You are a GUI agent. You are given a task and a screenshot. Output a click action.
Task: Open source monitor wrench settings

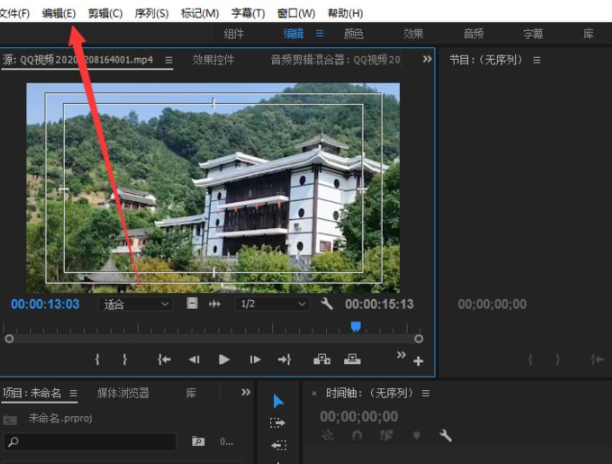(327, 303)
